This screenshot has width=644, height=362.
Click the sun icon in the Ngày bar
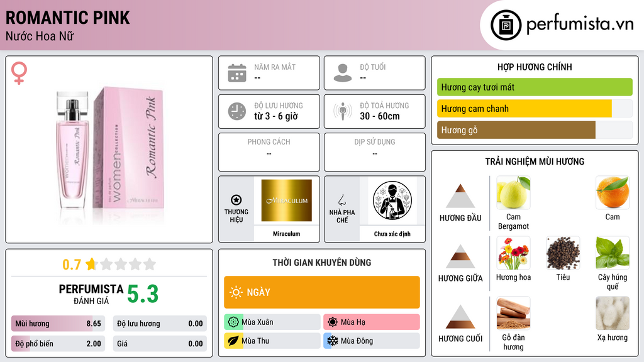(236, 292)
